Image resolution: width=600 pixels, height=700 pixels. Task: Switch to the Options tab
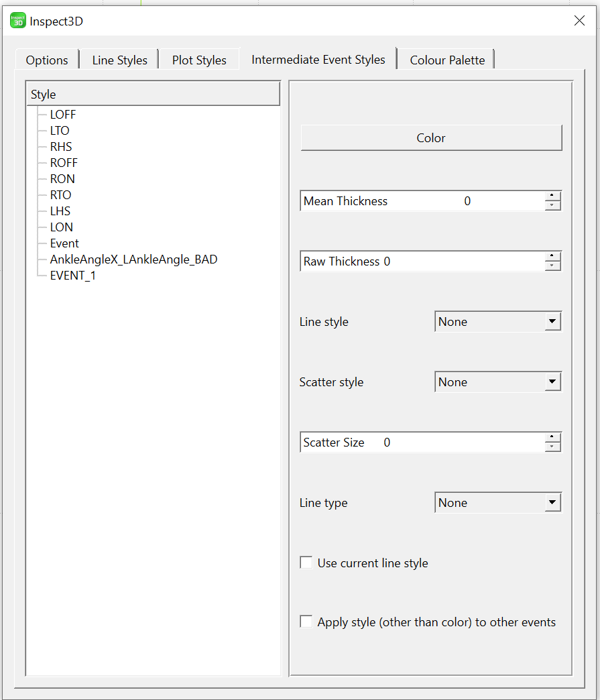[x=47, y=60]
